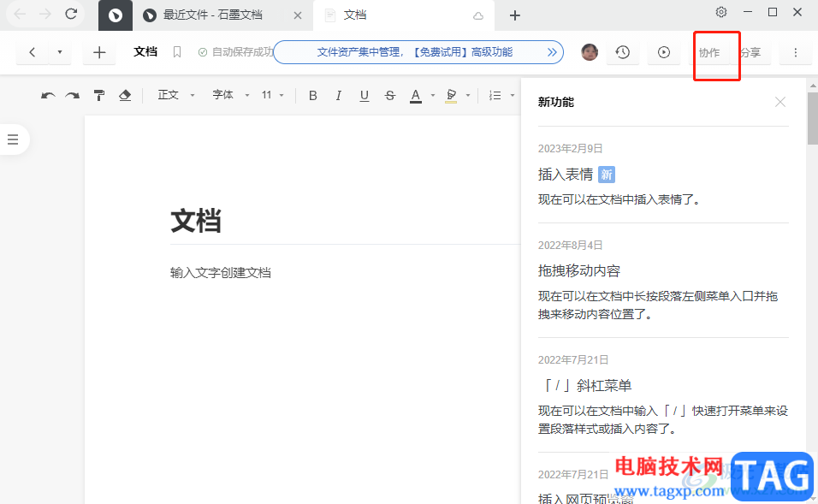This screenshot has height=504, width=818.
Task: Click the 协作 collaborate button
Action: [x=709, y=53]
